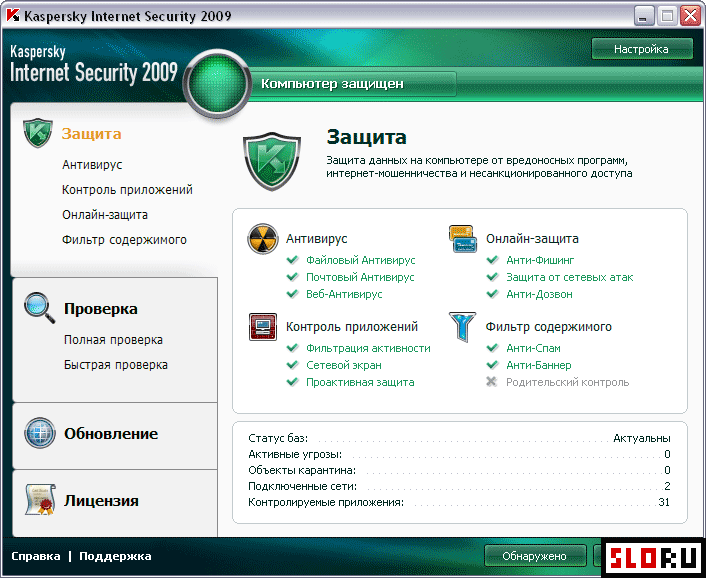The width and height of the screenshot is (706, 578).
Task: Click the magnifier Проверка icon
Action: tap(39, 307)
